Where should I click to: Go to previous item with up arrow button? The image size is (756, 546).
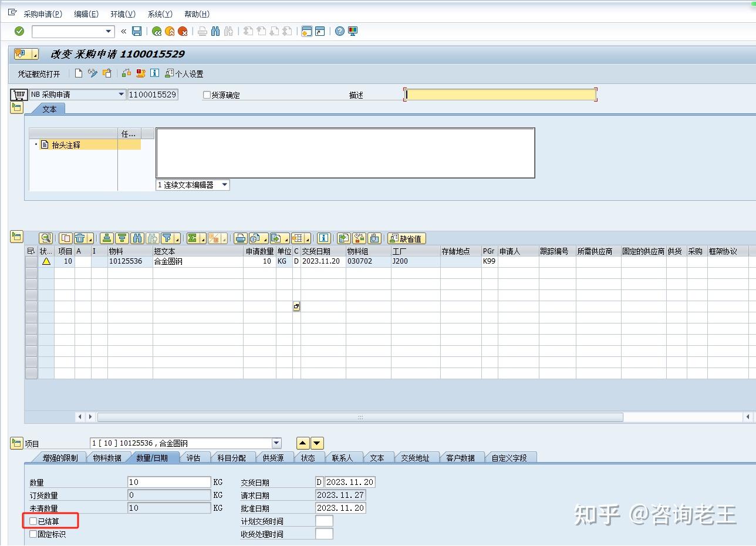tap(303, 443)
